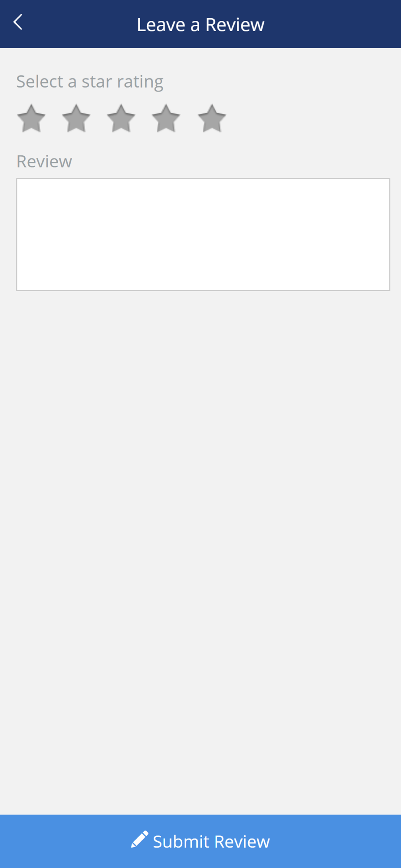
Task: Click the 'Select a star rating' label
Action: click(90, 82)
